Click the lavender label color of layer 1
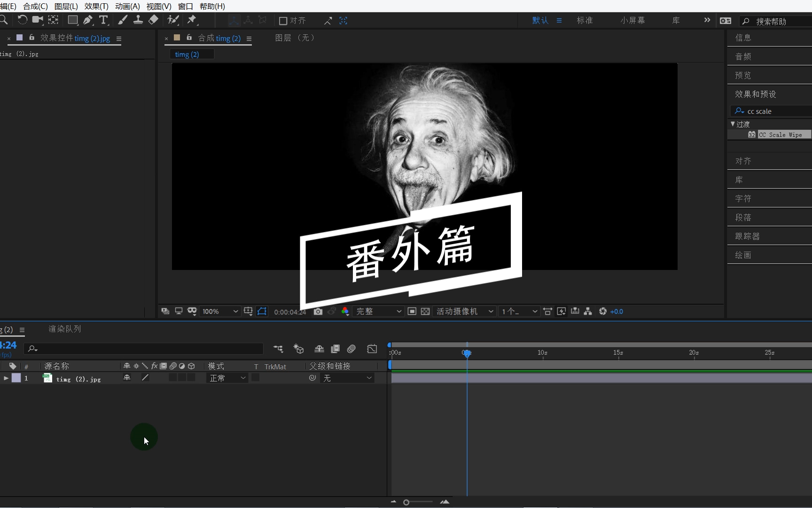812x508 pixels. [x=16, y=378]
